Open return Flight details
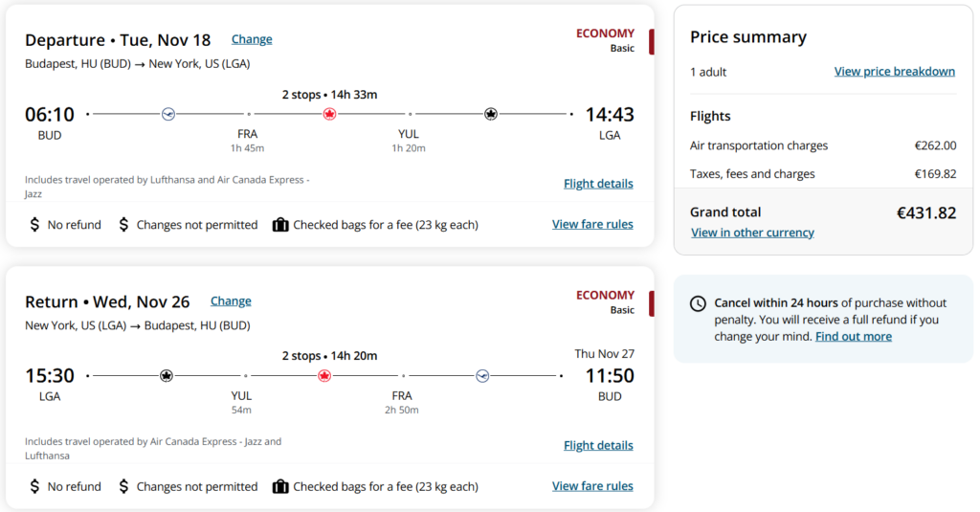Viewport: 980px width, 512px height. [598, 446]
